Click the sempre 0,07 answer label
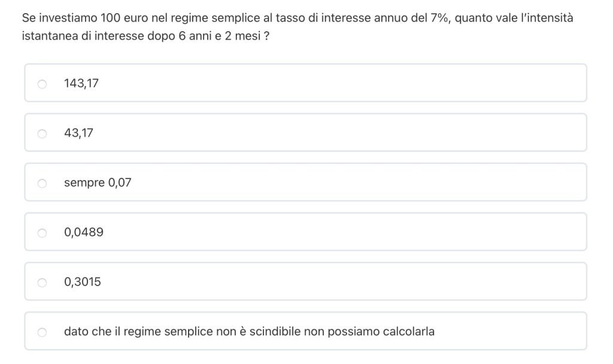The width and height of the screenshot is (613, 364). pyautogui.click(x=98, y=183)
